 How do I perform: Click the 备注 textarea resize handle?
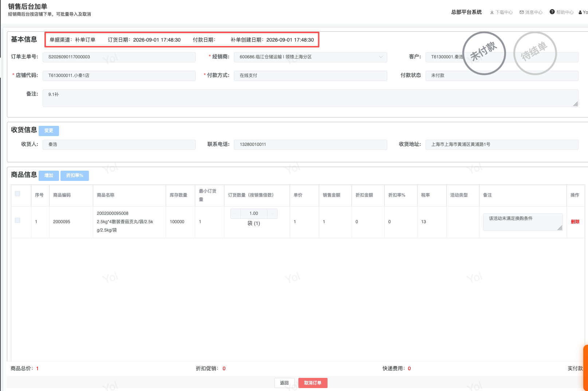[x=576, y=104]
